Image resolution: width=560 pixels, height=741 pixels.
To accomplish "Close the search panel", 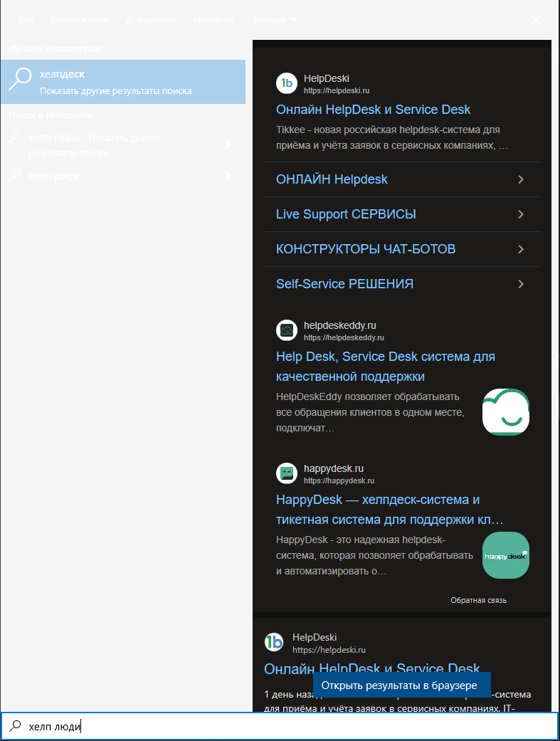I will [x=535, y=19].
